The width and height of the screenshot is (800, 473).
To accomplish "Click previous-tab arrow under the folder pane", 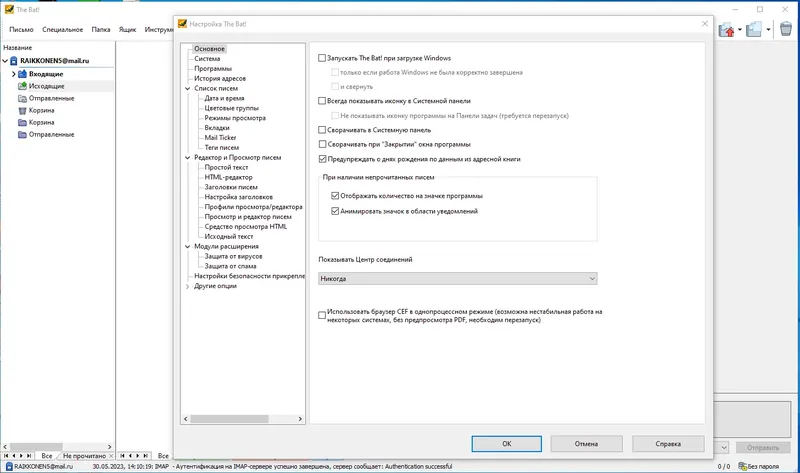I will (x=14, y=456).
